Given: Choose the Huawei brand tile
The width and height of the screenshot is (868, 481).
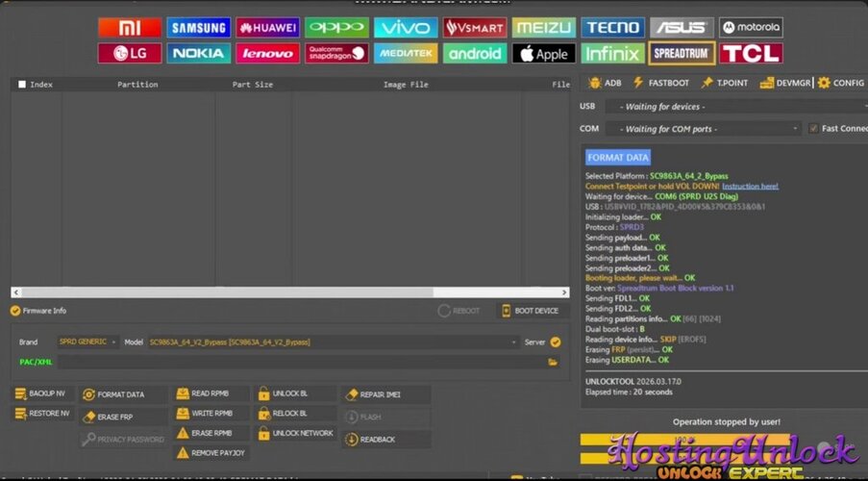Looking at the screenshot, I should click(x=267, y=28).
